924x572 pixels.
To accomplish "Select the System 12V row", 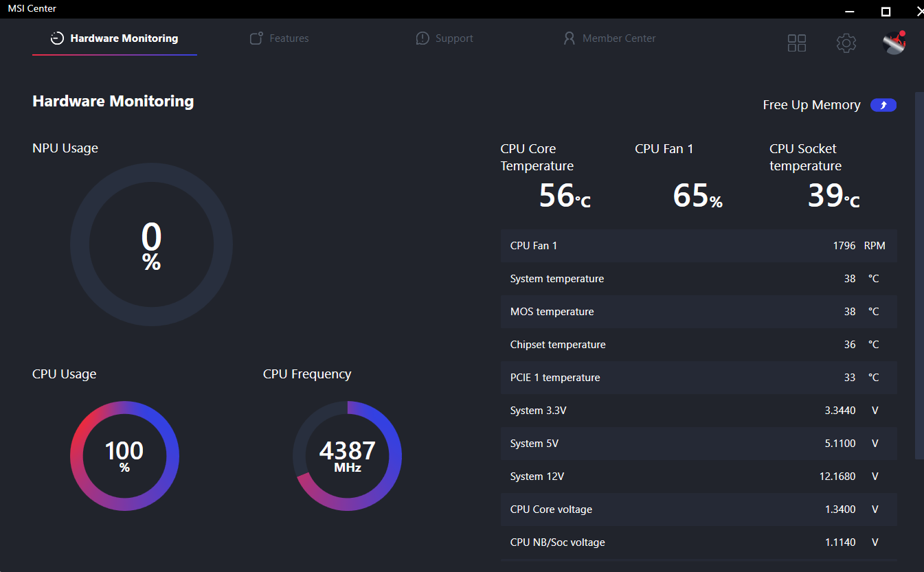I will tap(699, 477).
